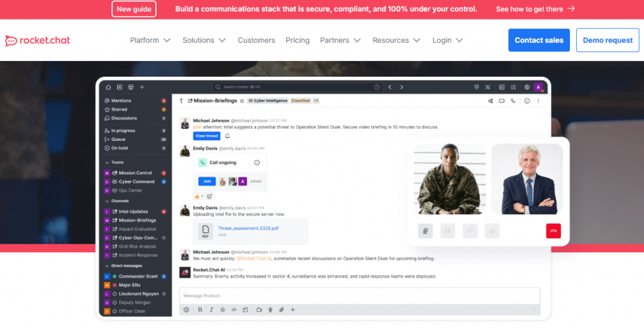Viewport: 644px width, 328px height.
Task: Open the Customers page
Action: (257, 40)
